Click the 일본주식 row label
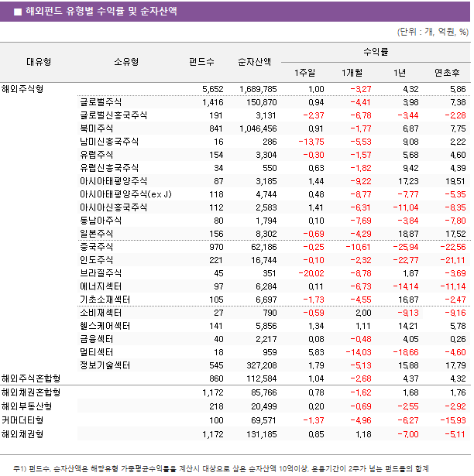This screenshot has width=474, height=476. coord(96,234)
